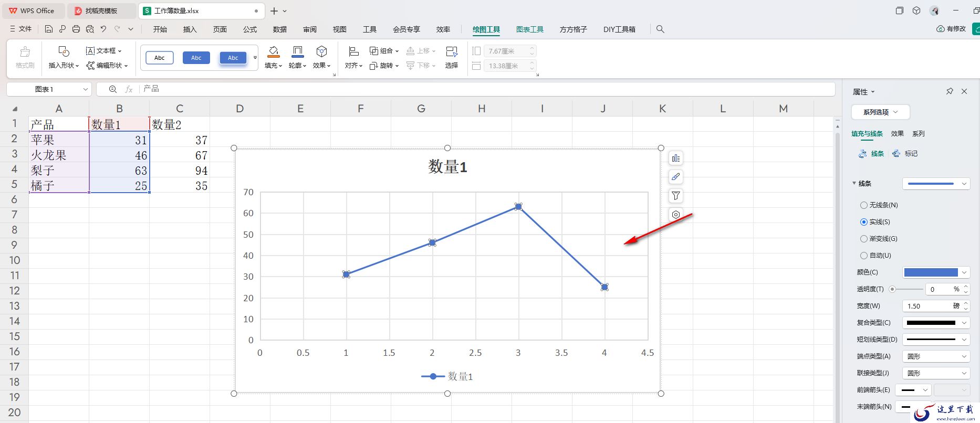The width and height of the screenshot is (980, 423).
Task: Expand the shape styles gallery arrow
Action: point(255,57)
